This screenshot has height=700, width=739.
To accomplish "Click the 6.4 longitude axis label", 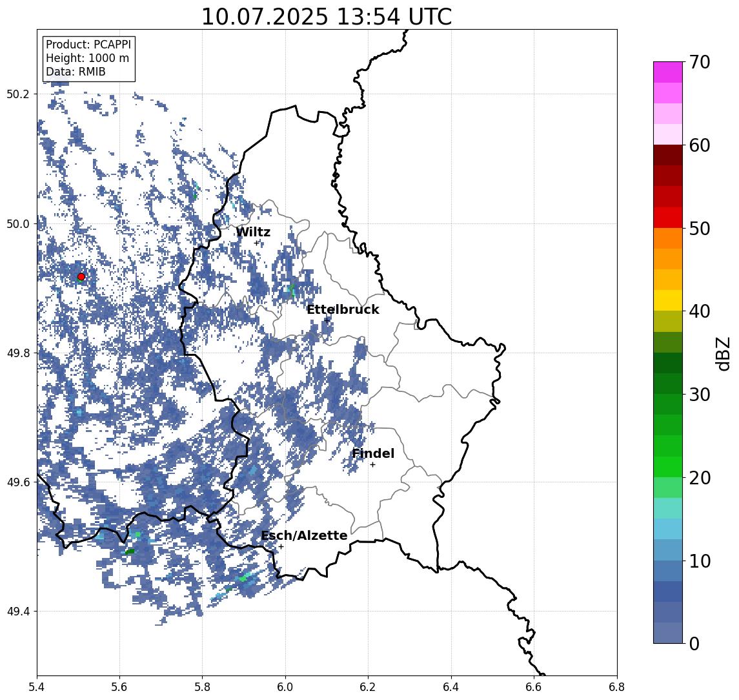I will pos(451,687).
